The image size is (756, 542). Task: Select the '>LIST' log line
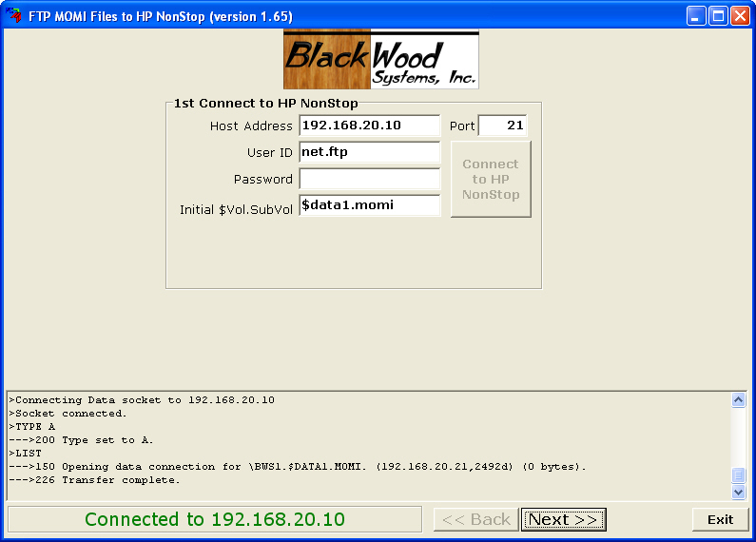click(x=25, y=454)
